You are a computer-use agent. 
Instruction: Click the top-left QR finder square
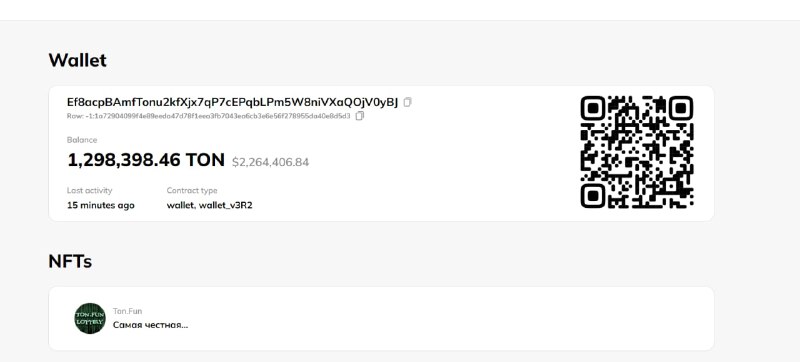click(593, 108)
